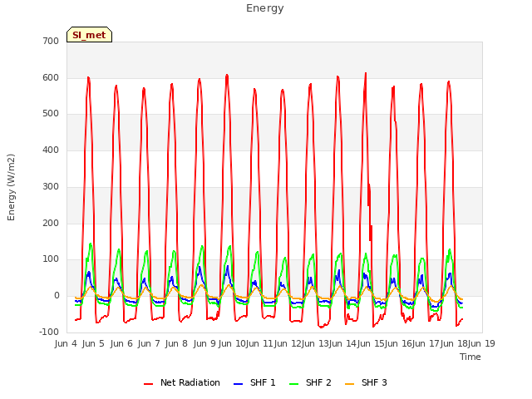The width and height of the screenshot is (532, 399).
Task: Click the Jun 19 x-axis tick label
Action: pos(481,343)
